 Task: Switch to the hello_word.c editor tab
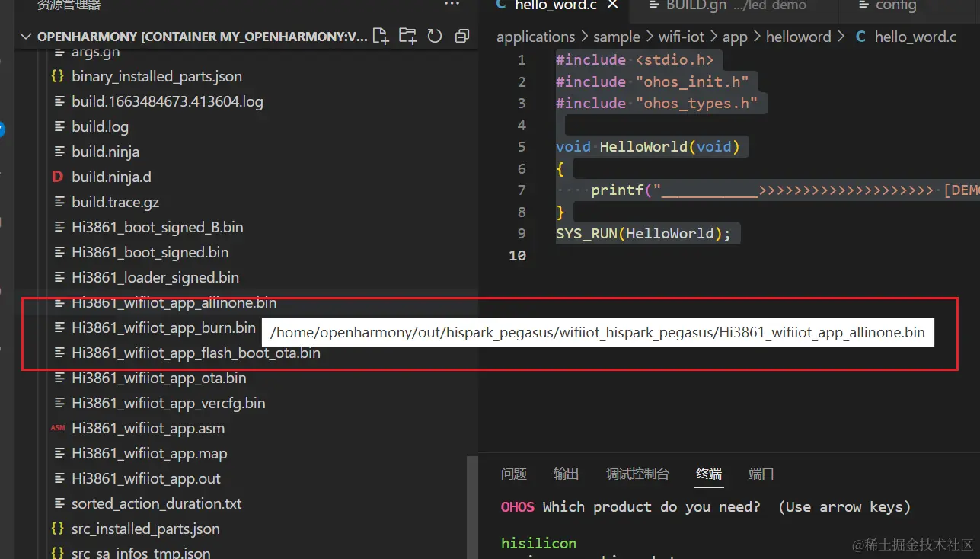(554, 5)
